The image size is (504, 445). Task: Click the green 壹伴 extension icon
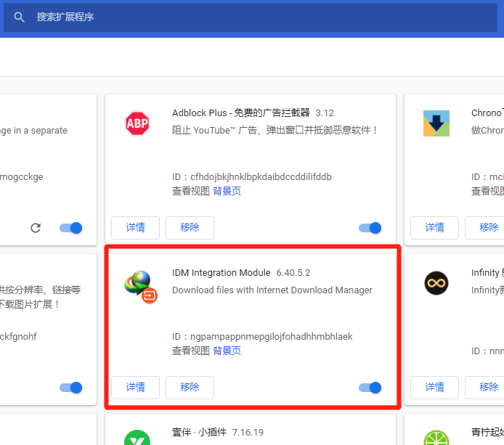tap(137, 438)
